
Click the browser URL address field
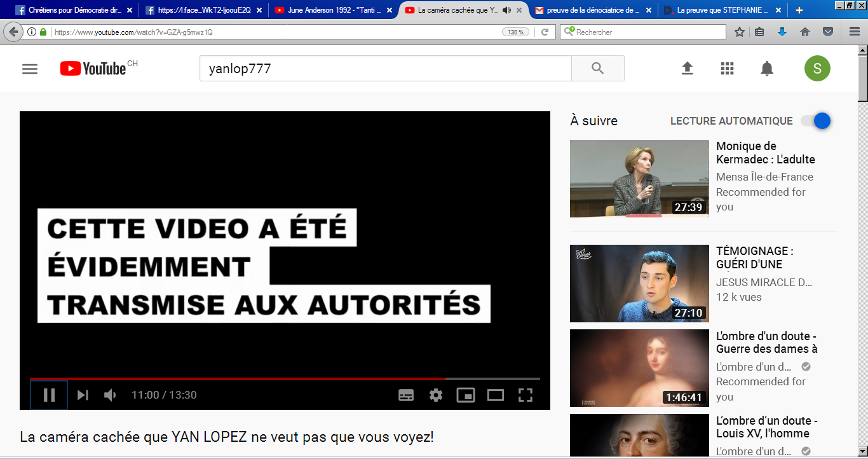[x=276, y=32]
